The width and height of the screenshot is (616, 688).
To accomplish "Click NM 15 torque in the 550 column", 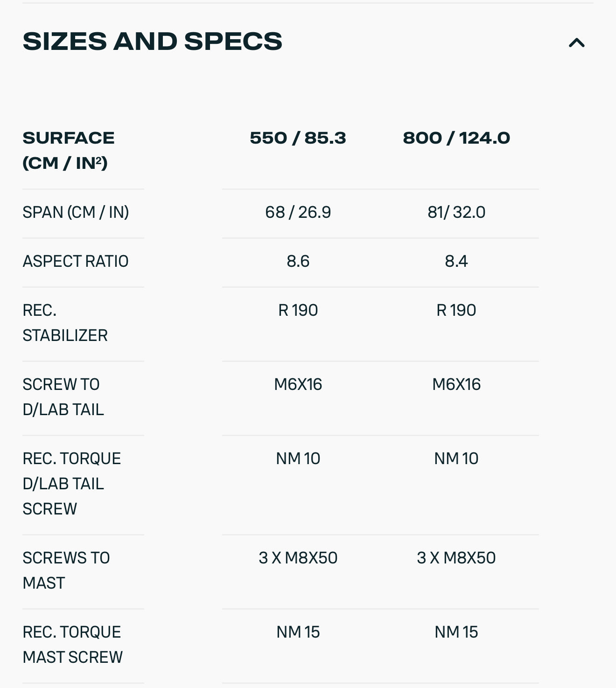I will (x=298, y=632).
